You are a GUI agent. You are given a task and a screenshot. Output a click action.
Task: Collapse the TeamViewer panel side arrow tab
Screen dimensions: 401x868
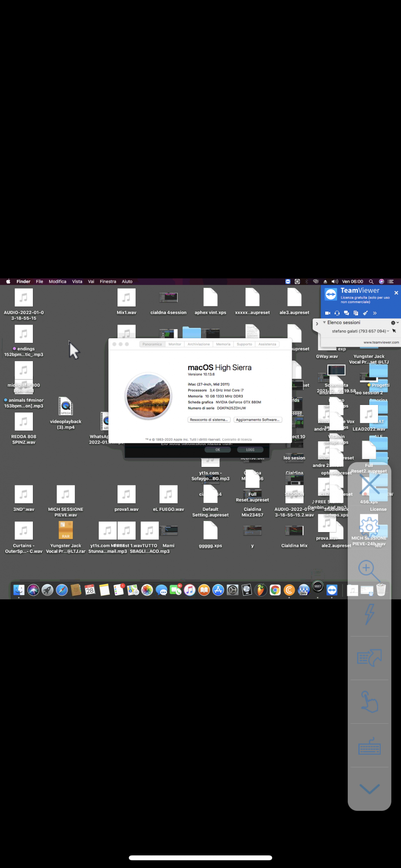pyautogui.click(x=317, y=323)
